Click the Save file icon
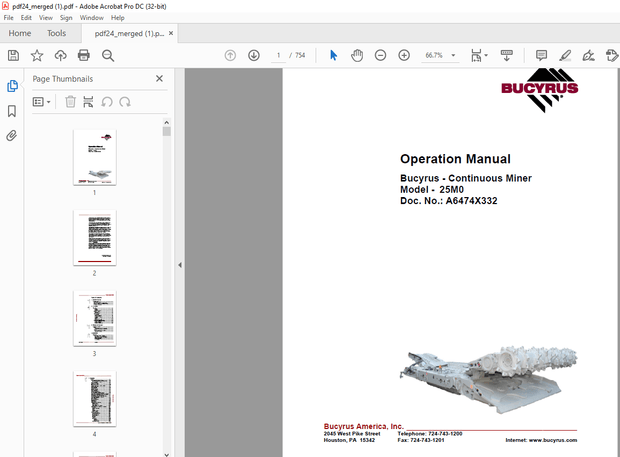 (13, 55)
